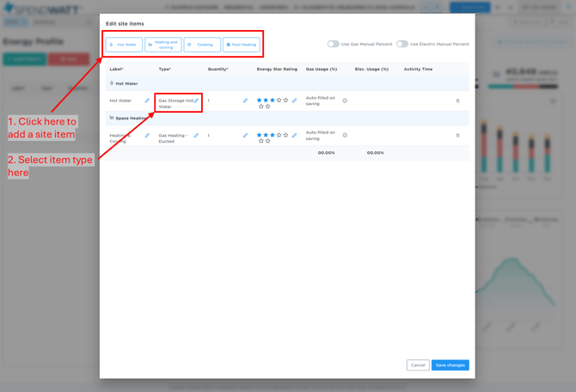Click the Cancel button

[x=418, y=365]
